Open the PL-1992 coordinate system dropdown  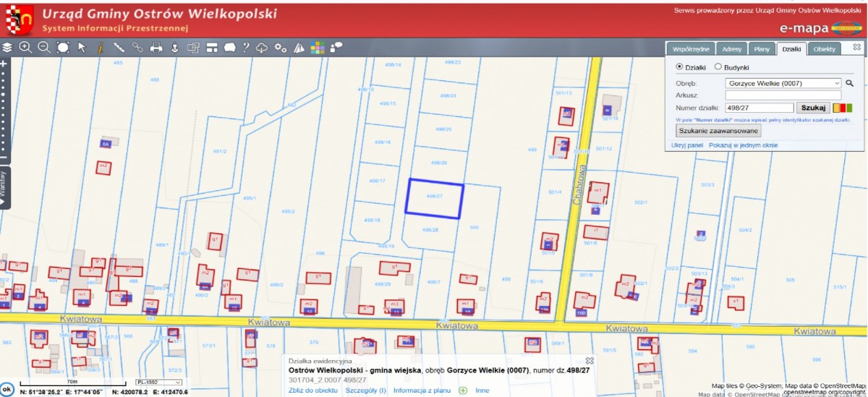[159, 383]
